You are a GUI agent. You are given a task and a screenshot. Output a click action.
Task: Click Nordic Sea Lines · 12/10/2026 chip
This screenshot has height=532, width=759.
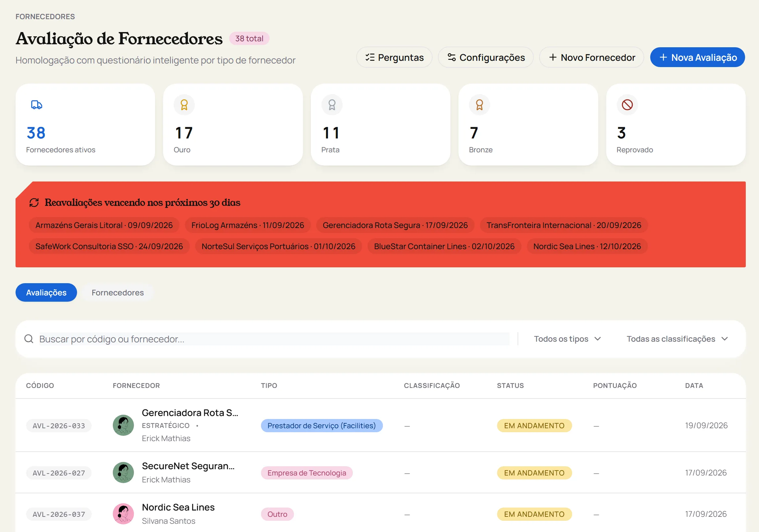coord(587,246)
